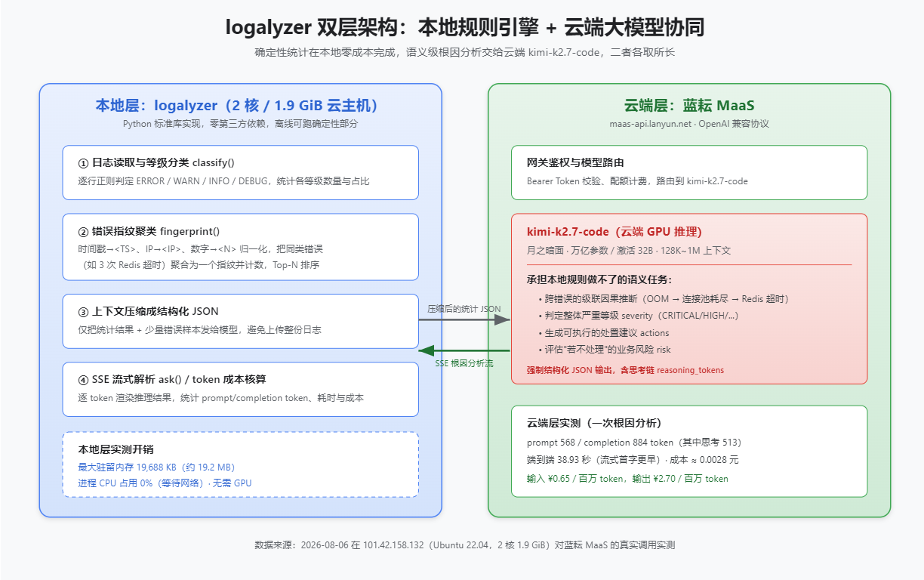This screenshot has width=924, height=580.
Task: Select the line 'Bearer Token 校验、配额计费'
Action: [x=637, y=181]
